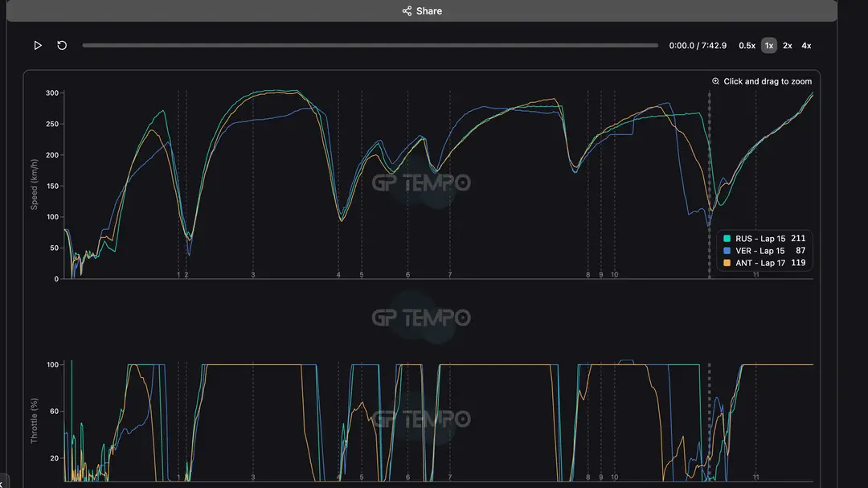Set playback speed to 0.5x
Screen dimensions: 868x488
point(747,45)
